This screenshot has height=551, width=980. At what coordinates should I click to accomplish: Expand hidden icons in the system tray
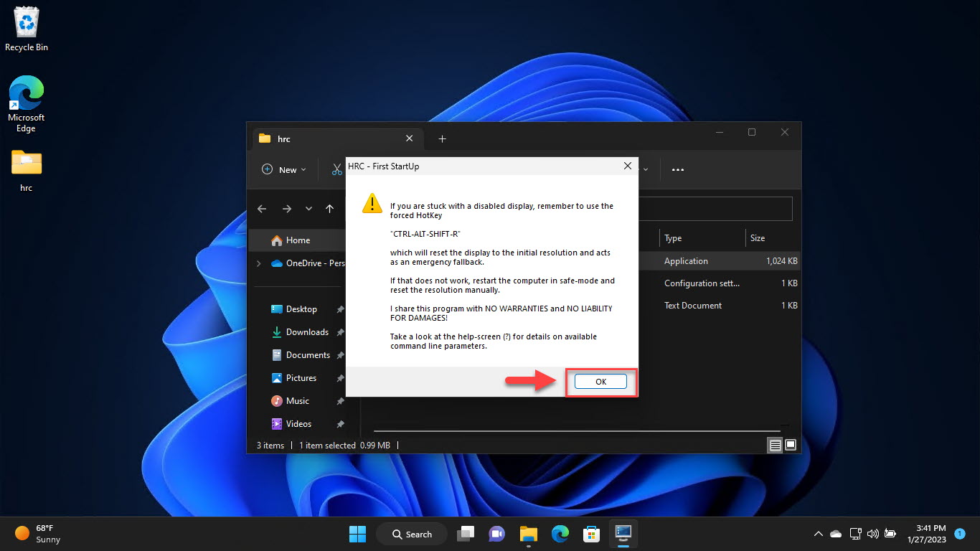[x=818, y=534]
